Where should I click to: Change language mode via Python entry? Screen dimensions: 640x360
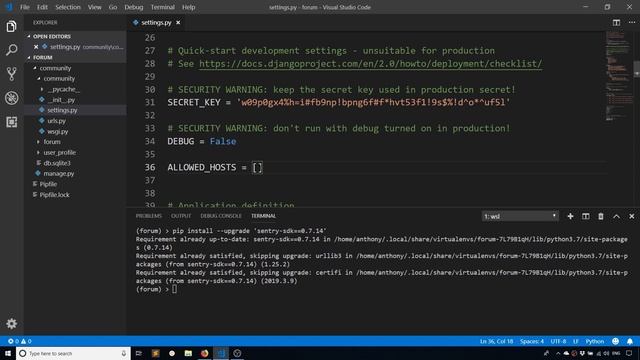coord(595,341)
